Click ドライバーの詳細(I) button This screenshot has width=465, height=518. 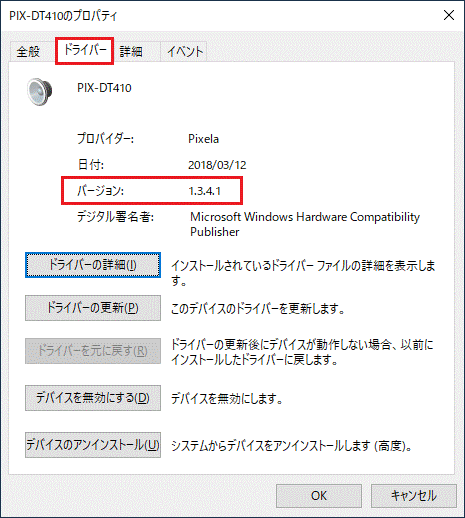coord(93,265)
